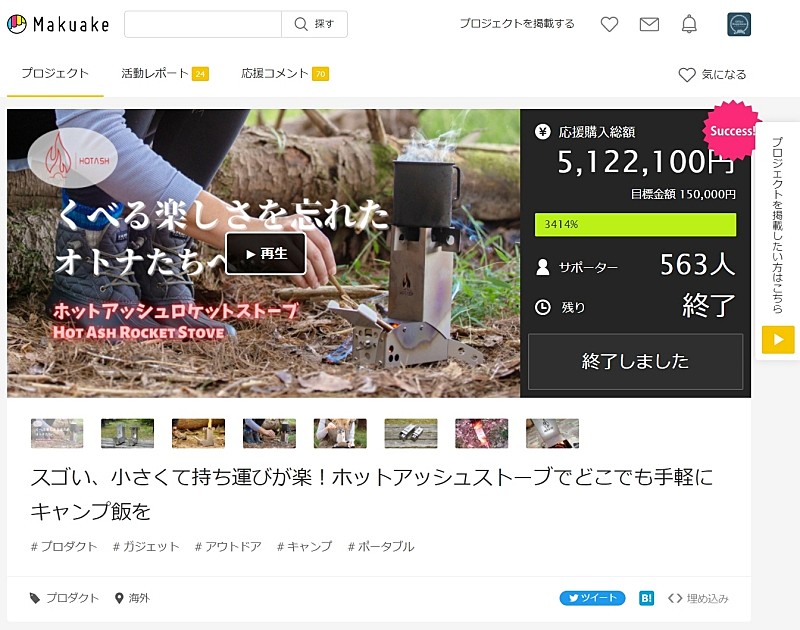Toggle 気になる heart favorite

click(712, 74)
